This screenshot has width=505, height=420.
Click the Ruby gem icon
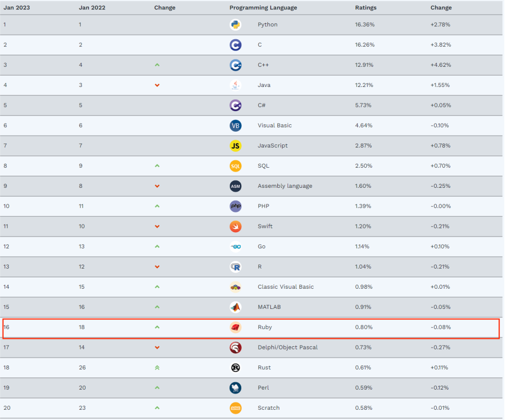tap(236, 327)
